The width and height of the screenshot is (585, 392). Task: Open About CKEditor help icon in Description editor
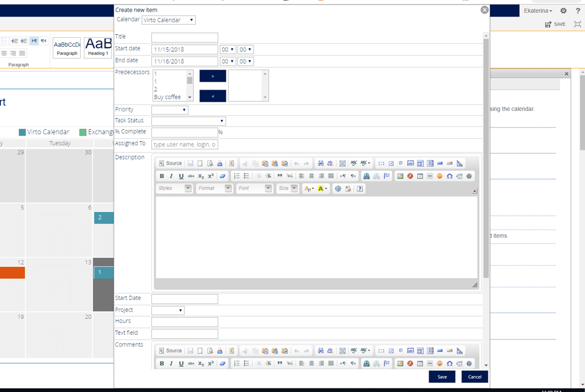pos(360,189)
